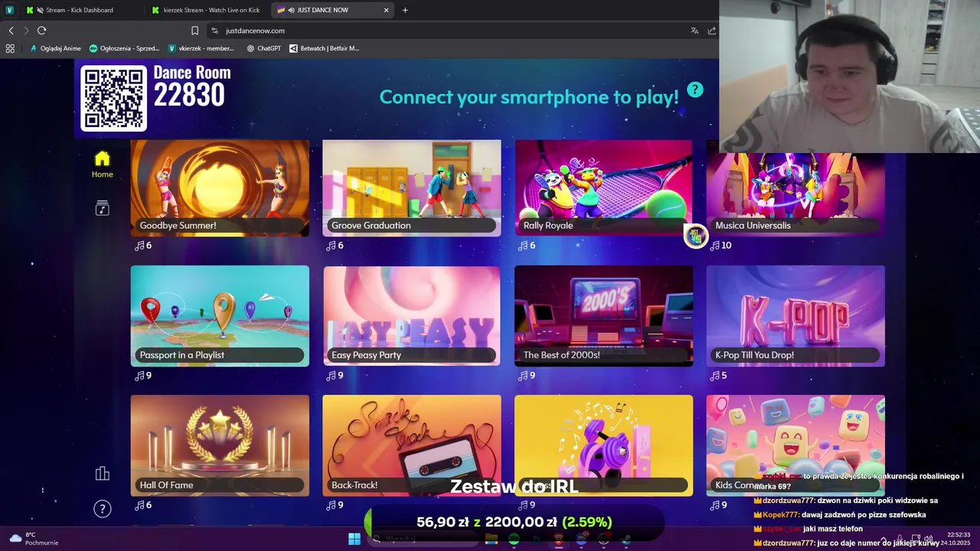980x551 pixels.
Task: Open the Home section in sidebar
Action: pyautogui.click(x=102, y=165)
